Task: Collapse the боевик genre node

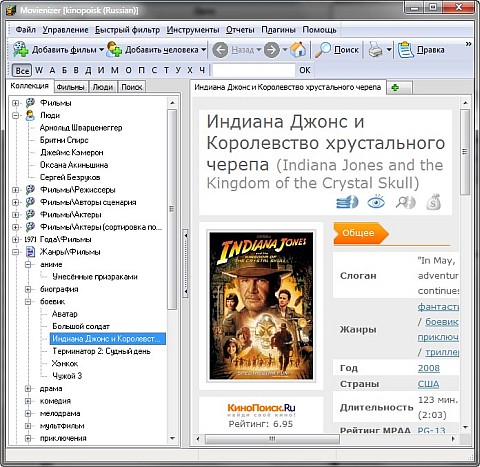Action: click(28, 302)
